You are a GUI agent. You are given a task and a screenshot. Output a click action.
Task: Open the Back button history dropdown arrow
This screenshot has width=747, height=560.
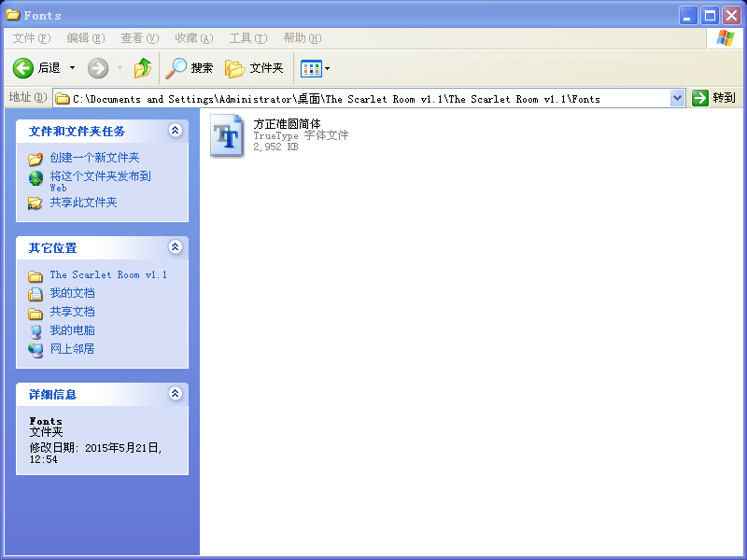[73, 68]
